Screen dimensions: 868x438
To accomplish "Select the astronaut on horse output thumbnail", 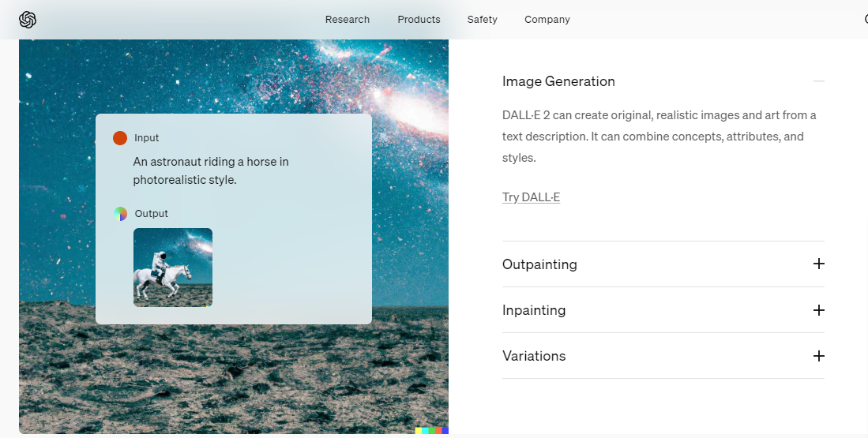I will coord(172,268).
